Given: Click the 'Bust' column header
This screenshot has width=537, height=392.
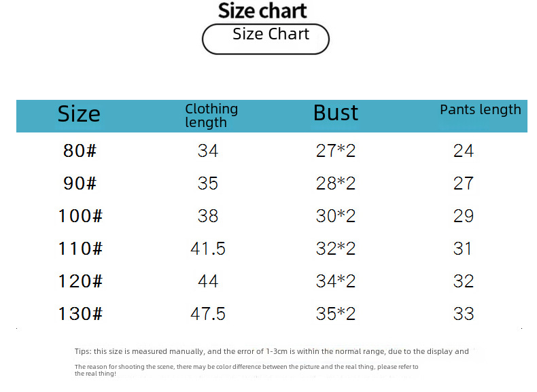Looking at the screenshot, I should click(336, 113).
